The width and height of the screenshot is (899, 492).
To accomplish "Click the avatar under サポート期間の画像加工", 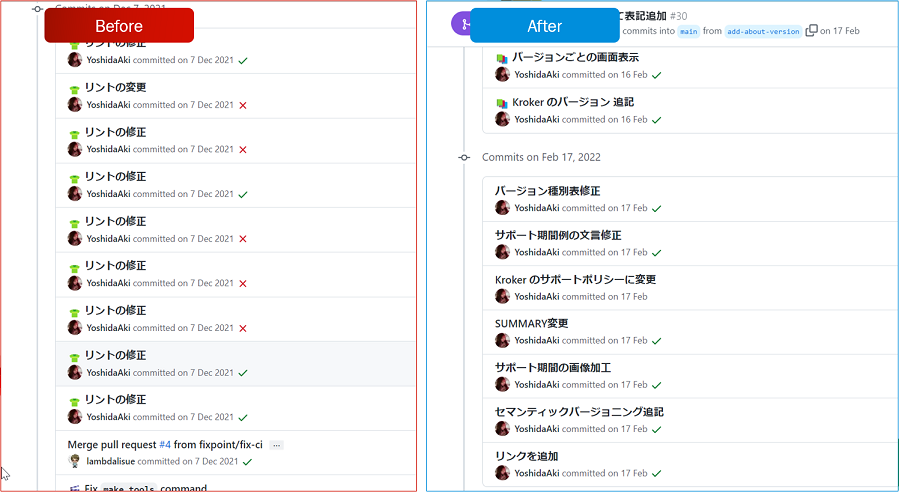I will point(502,384).
